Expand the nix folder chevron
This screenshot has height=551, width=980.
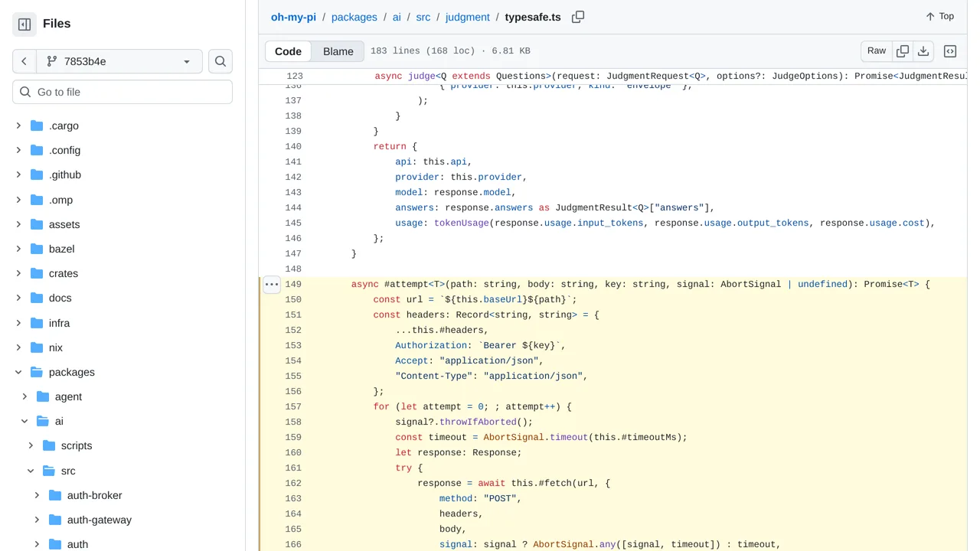pyautogui.click(x=18, y=347)
